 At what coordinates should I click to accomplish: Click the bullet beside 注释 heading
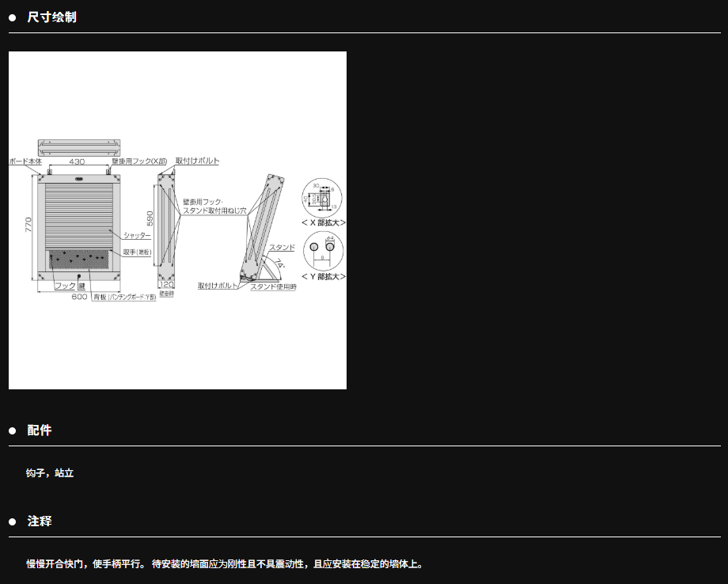(13, 521)
